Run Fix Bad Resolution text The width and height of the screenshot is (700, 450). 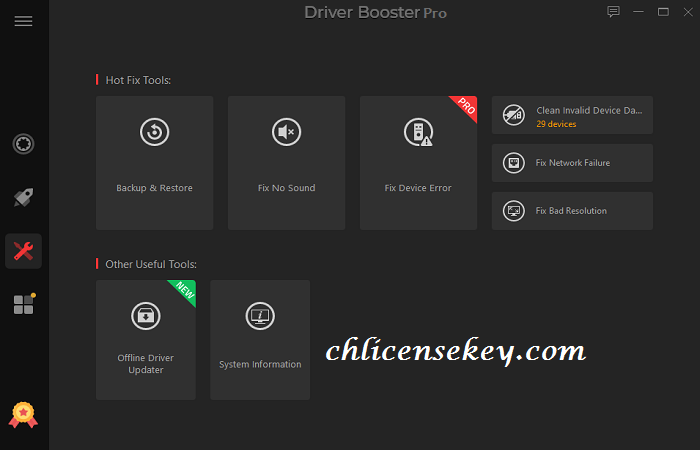coord(571,211)
